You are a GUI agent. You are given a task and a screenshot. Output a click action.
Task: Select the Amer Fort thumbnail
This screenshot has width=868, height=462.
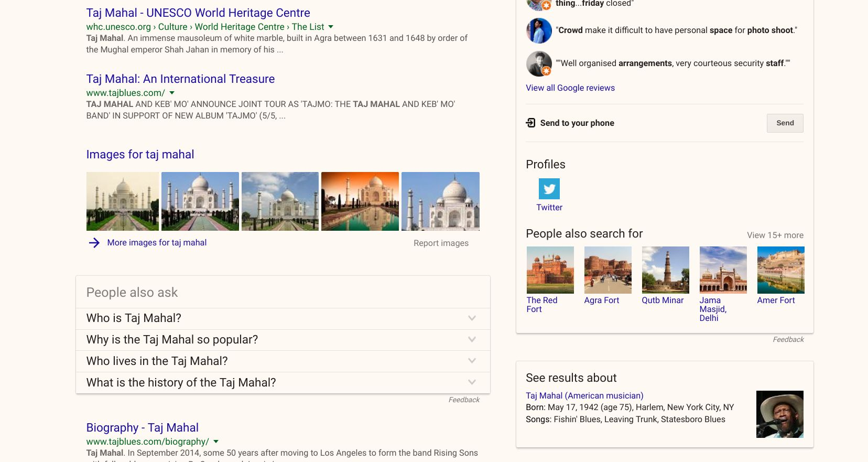pos(780,270)
